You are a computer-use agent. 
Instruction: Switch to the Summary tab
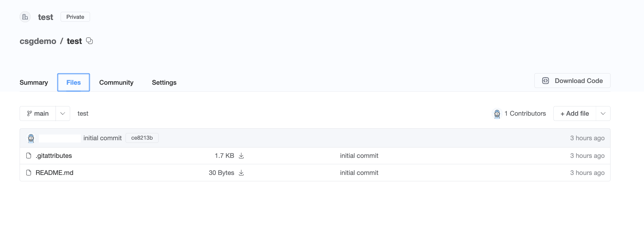coord(34,83)
